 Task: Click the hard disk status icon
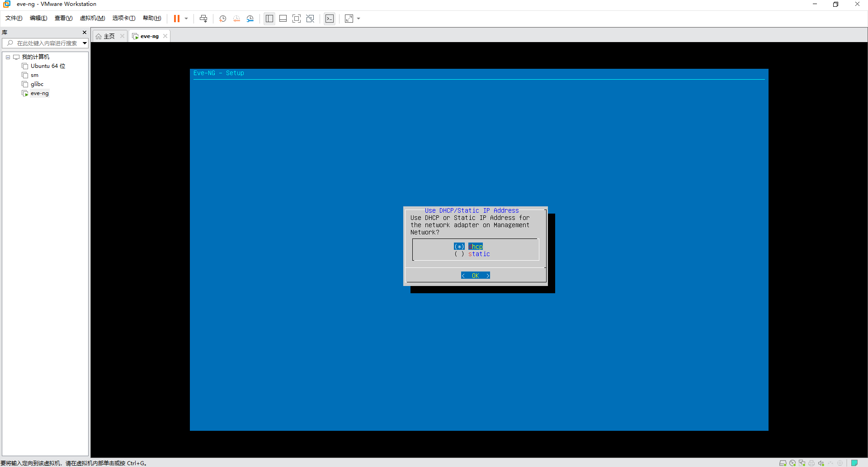[x=783, y=463]
